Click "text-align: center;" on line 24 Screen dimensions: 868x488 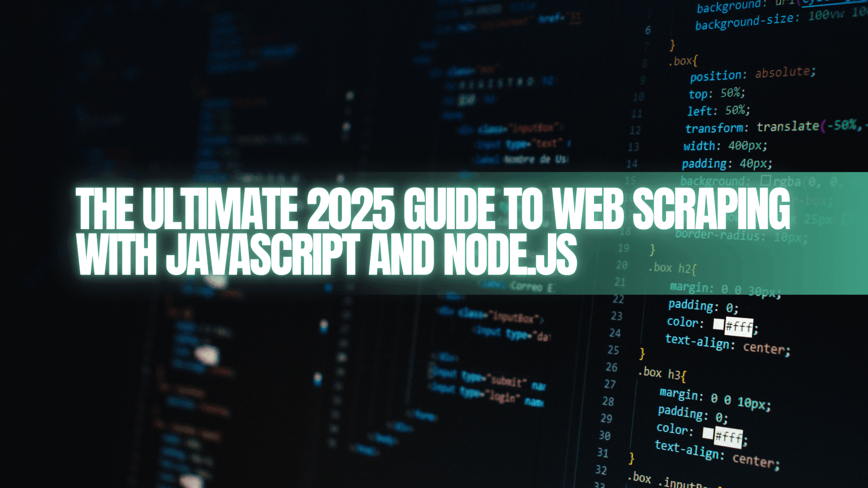pyautogui.click(x=728, y=345)
